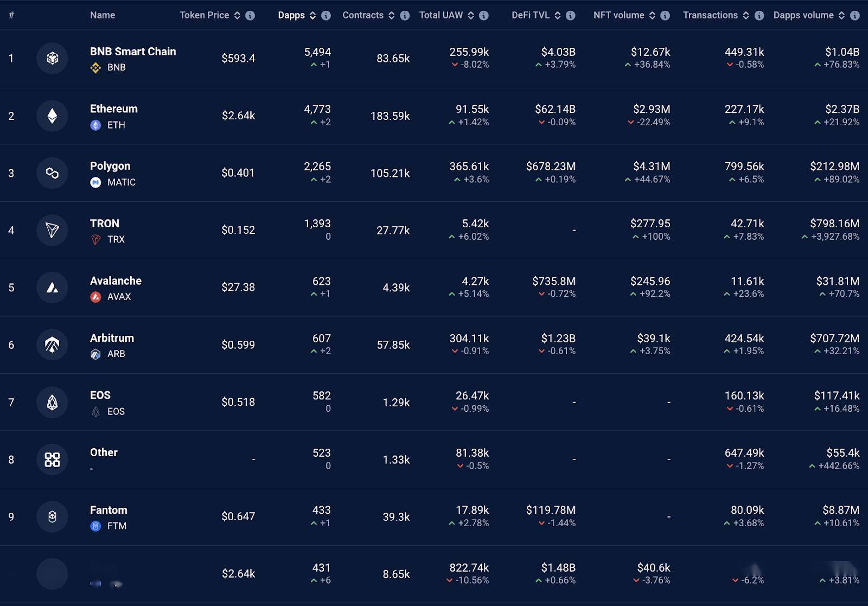868x606 pixels.
Task: Click the FTM token coin icon
Action: pyautogui.click(x=95, y=526)
